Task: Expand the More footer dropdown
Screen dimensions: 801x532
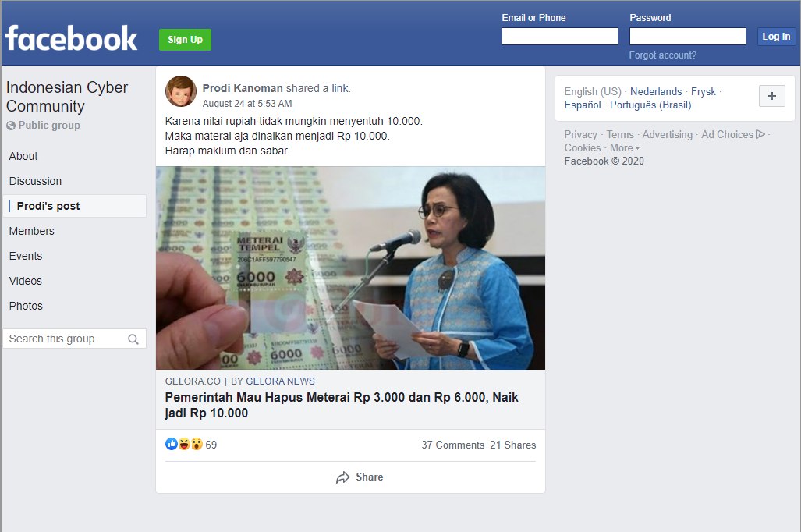Action: pos(624,147)
